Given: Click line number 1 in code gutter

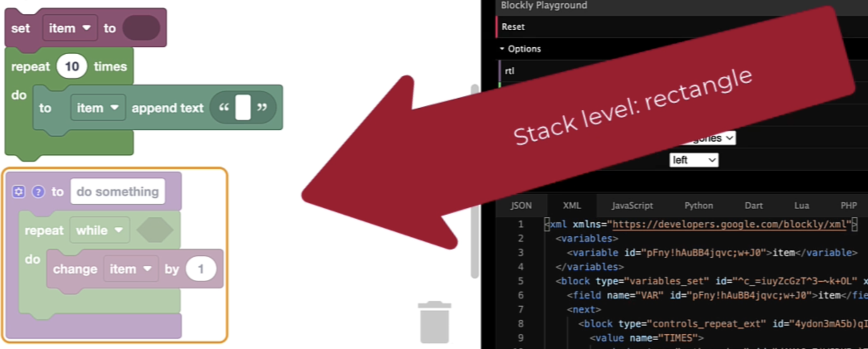Looking at the screenshot, I should tap(521, 224).
